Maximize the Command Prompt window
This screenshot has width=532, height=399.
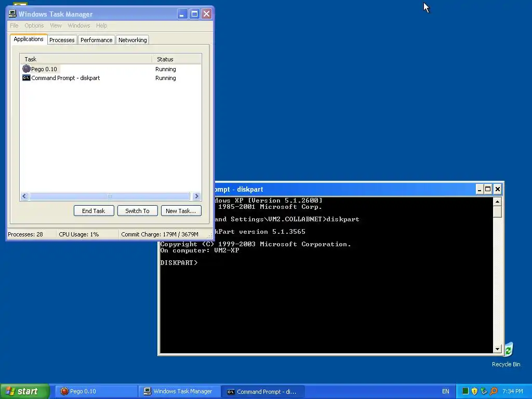tap(488, 189)
